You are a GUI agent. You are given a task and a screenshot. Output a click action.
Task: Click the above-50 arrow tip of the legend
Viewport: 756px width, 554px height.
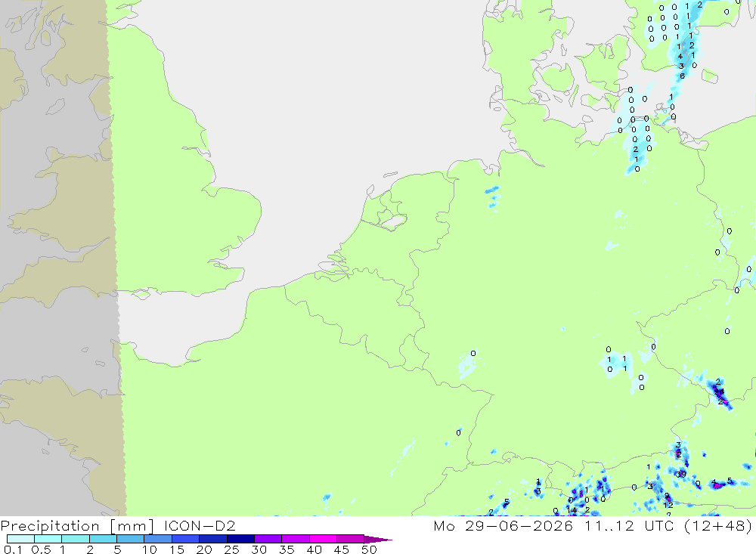[x=378, y=539]
